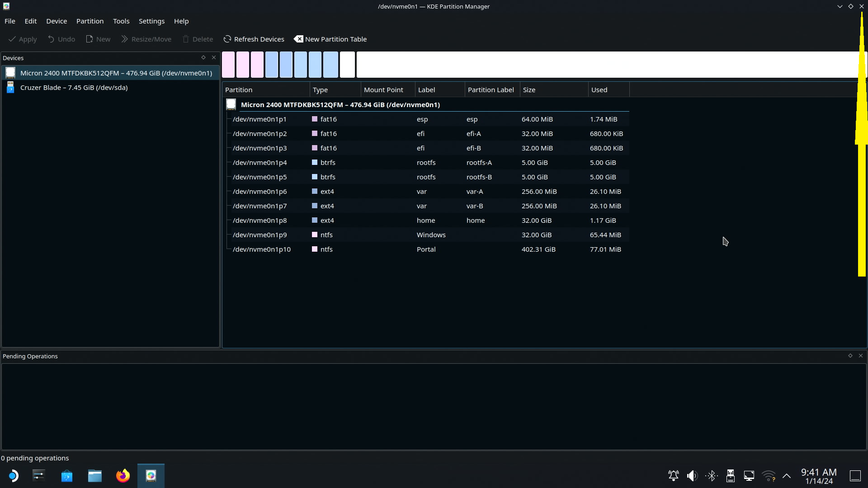Open Firefox from the taskbar
Screen dimensions: 868x488
tap(123, 476)
